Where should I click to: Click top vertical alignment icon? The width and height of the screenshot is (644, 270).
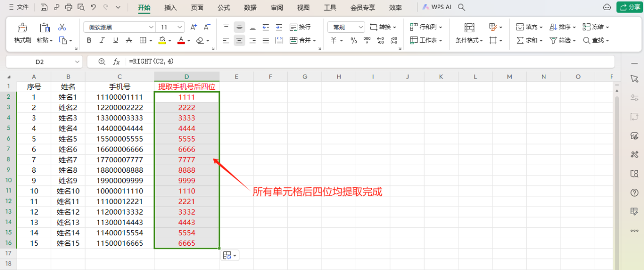pos(226,27)
